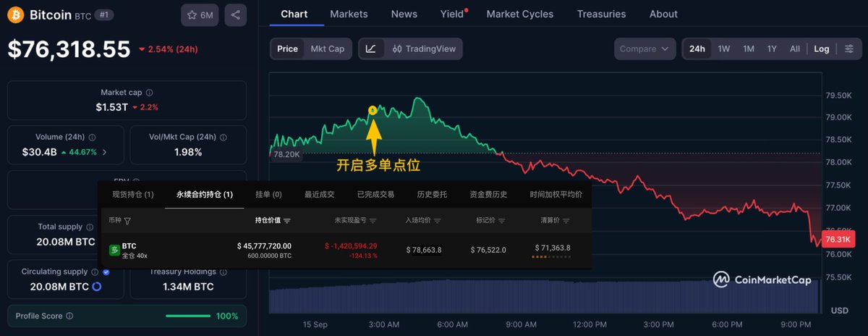Show Treasury Holdings info icon
The width and height of the screenshot is (868, 336).
click(224, 272)
